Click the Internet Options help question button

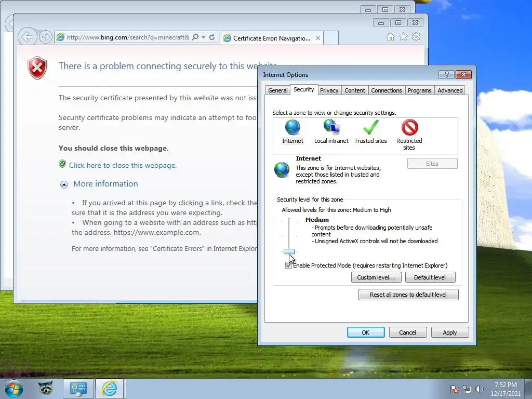click(446, 74)
